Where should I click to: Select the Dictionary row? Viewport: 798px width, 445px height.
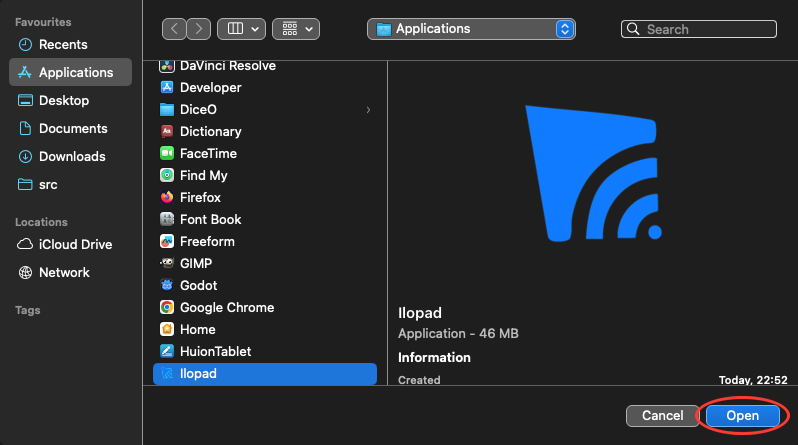265,131
